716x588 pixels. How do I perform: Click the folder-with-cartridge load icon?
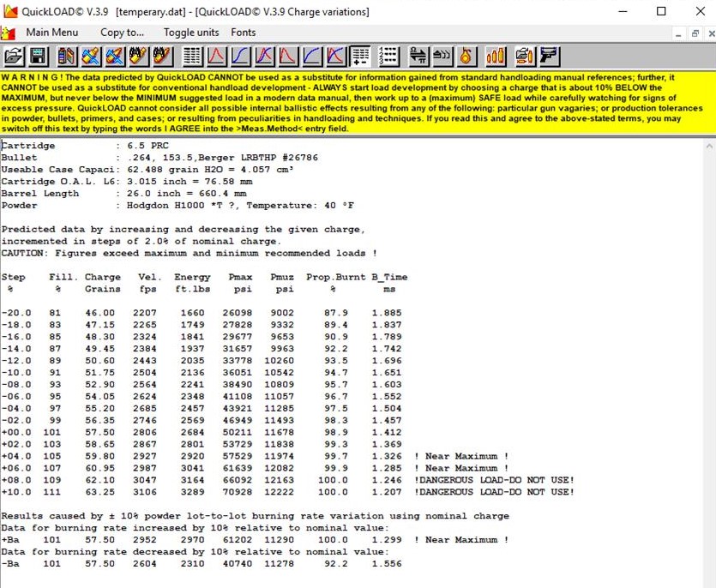(524, 57)
